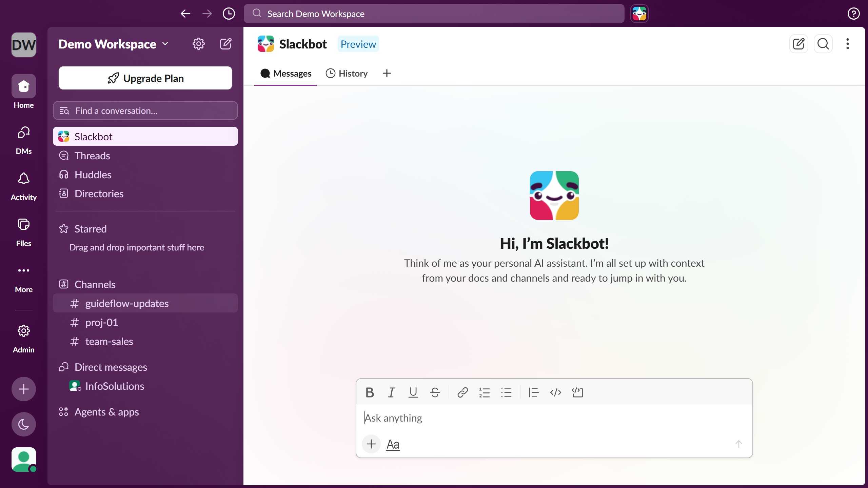Click the plus attach button in composer
Image resolution: width=868 pixels, height=488 pixels.
tap(371, 444)
